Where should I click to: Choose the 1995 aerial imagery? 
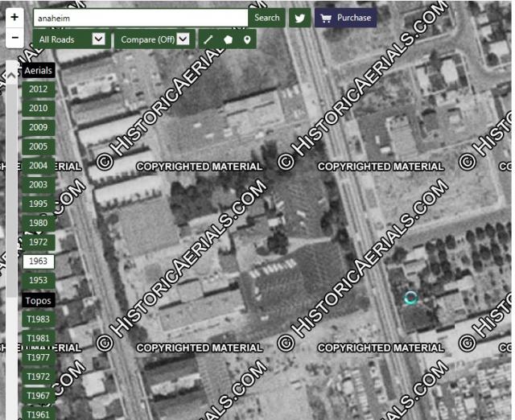(38, 204)
